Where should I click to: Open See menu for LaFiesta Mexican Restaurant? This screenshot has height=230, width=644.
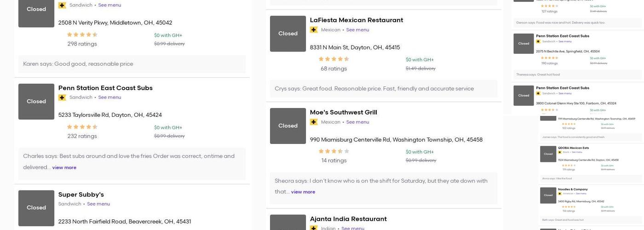point(357,30)
